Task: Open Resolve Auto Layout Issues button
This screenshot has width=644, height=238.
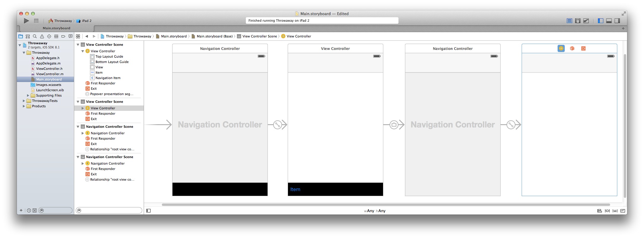Action: coord(615,211)
